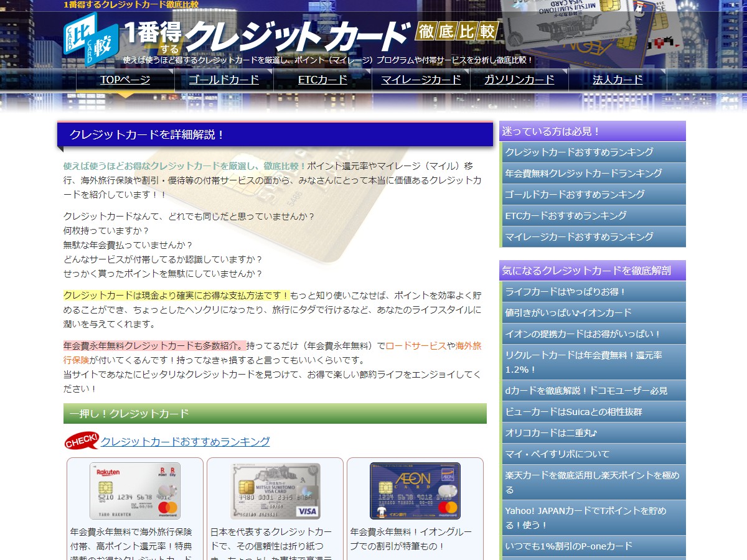
Task: Click the 迷っている方は必見! sidebar header
Action: point(593,131)
